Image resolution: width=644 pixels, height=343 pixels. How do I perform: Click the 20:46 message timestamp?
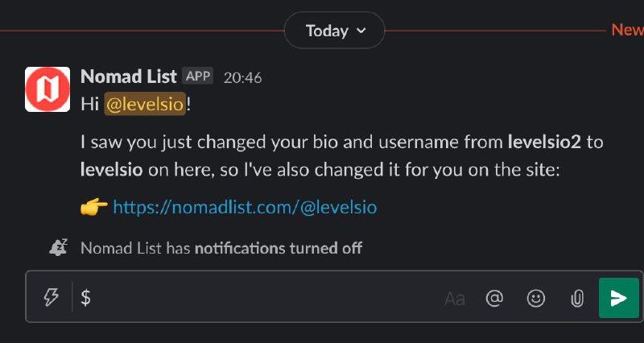[242, 78]
